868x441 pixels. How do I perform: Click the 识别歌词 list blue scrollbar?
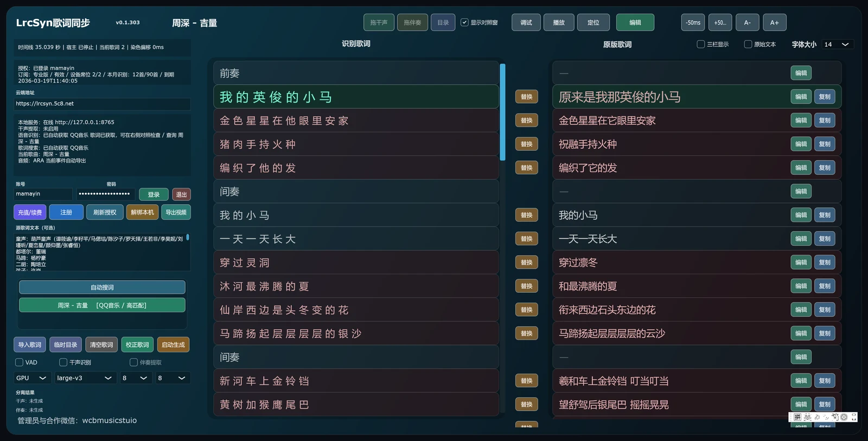502,112
